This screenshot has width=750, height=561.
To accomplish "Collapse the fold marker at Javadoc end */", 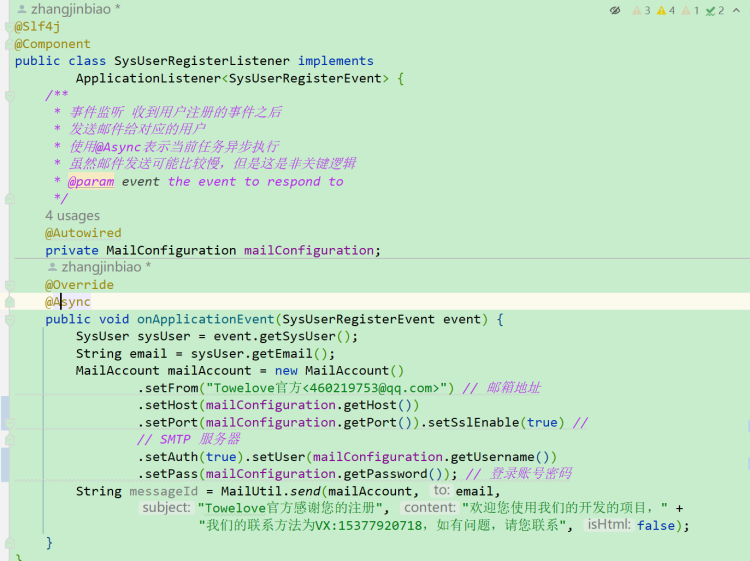I will (10, 198).
